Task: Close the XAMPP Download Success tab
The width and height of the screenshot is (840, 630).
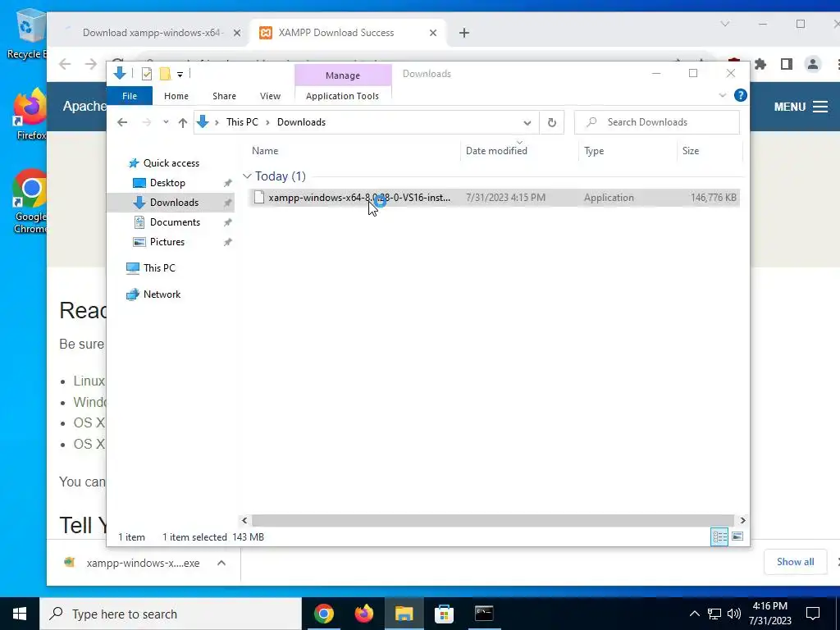Action: (x=433, y=33)
